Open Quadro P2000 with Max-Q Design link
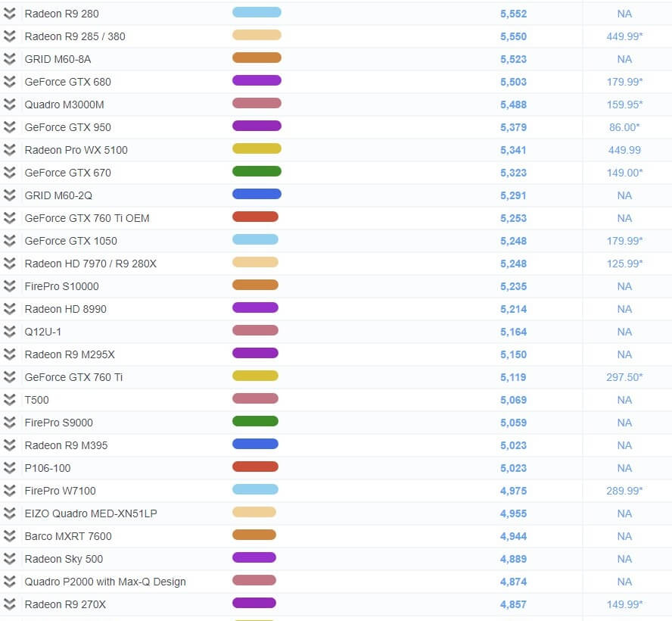The image size is (672, 621). tap(105, 582)
